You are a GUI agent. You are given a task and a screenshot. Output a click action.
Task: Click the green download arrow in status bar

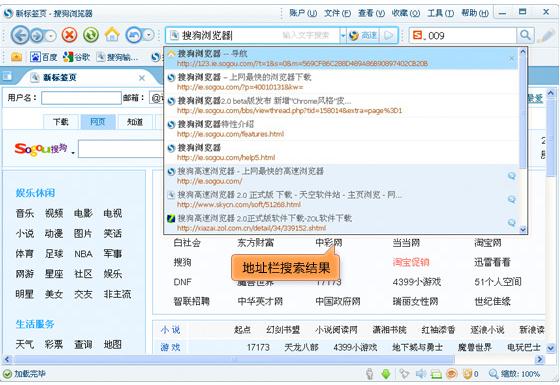coord(386,374)
